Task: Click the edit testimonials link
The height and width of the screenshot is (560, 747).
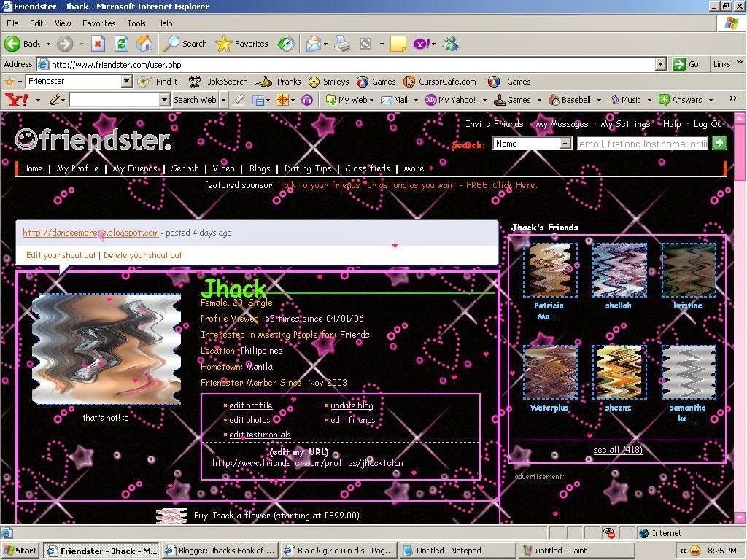Action: 260,435
